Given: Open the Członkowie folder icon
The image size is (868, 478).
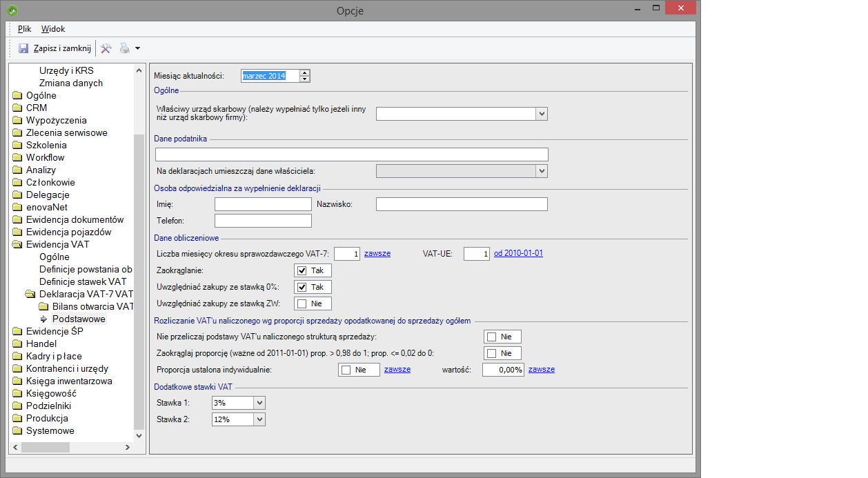Looking at the screenshot, I should point(18,183).
